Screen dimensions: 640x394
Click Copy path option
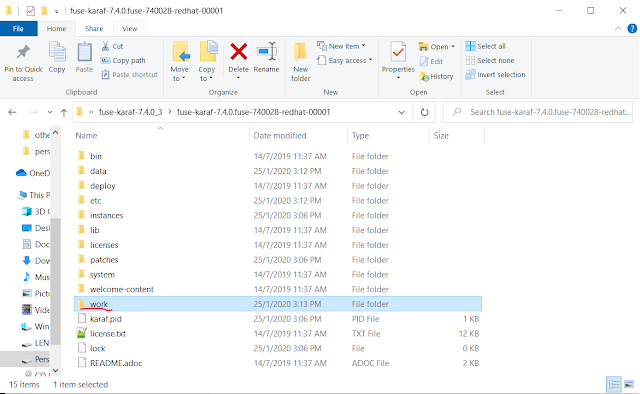pos(123,60)
